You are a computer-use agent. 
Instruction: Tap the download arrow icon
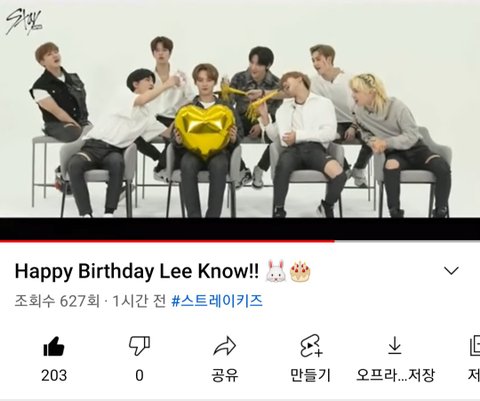395,346
